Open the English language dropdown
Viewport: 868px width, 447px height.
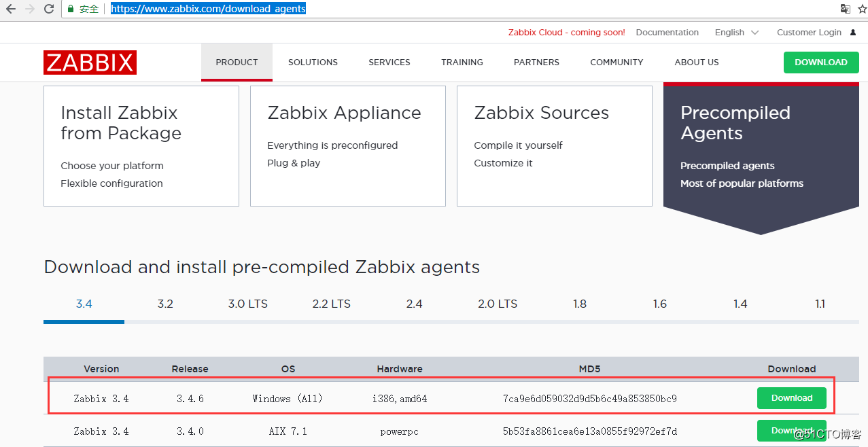(x=737, y=33)
